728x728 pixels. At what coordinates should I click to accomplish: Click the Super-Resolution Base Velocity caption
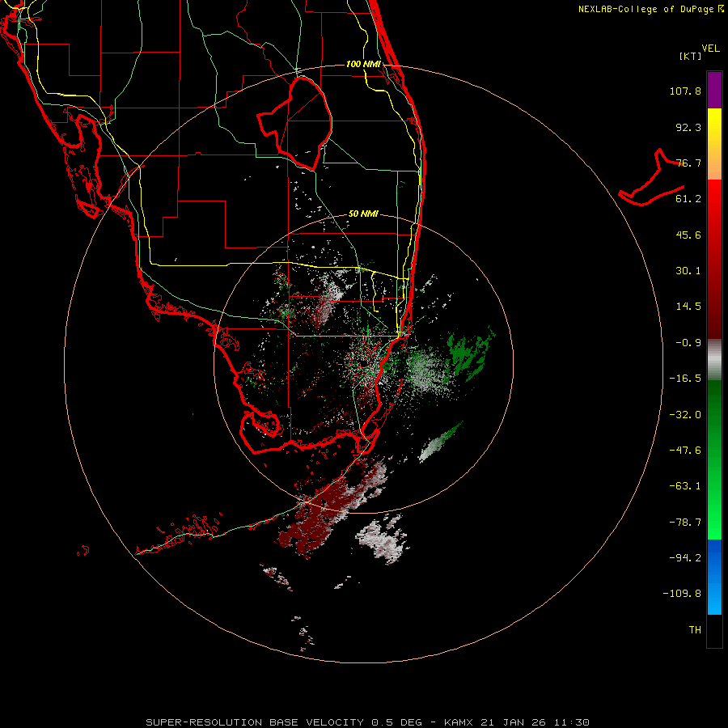coord(368,722)
